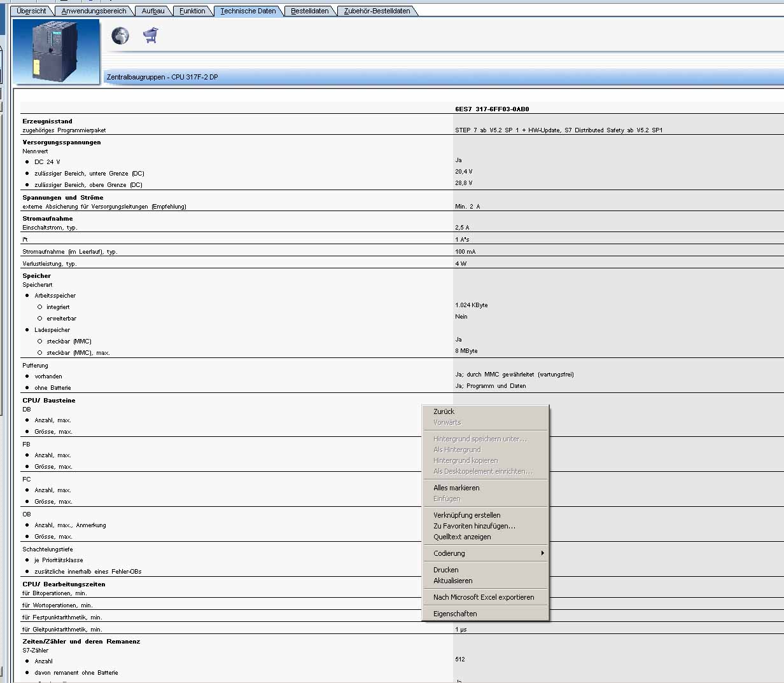Click the 'CPU/ Bausteine' section heading
The image size is (784, 683).
(x=49, y=400)
